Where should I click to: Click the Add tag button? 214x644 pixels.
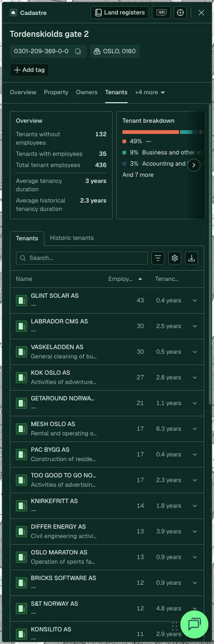[29, 70]
